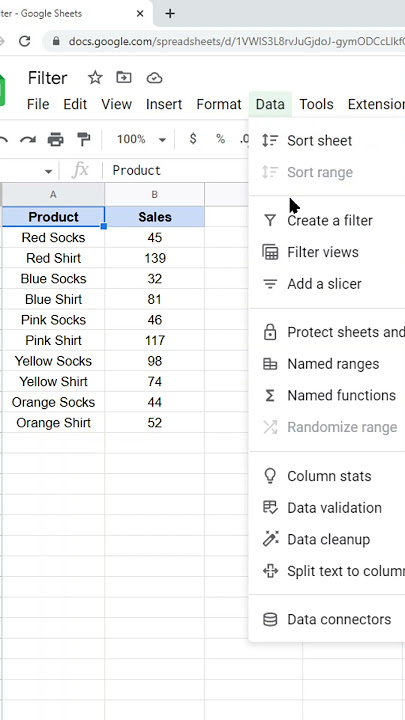
Task: Activate the paint format tool
Action: pyautogui.click(x=84, y=139)
